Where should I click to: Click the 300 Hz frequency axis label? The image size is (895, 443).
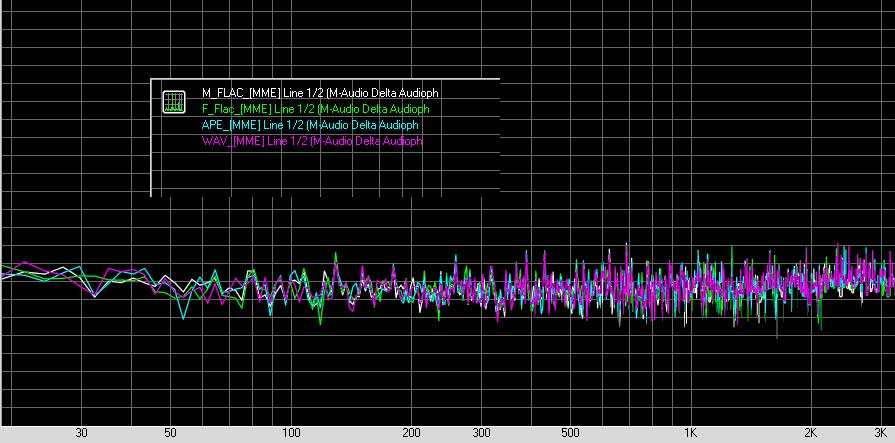pos(482,433)
